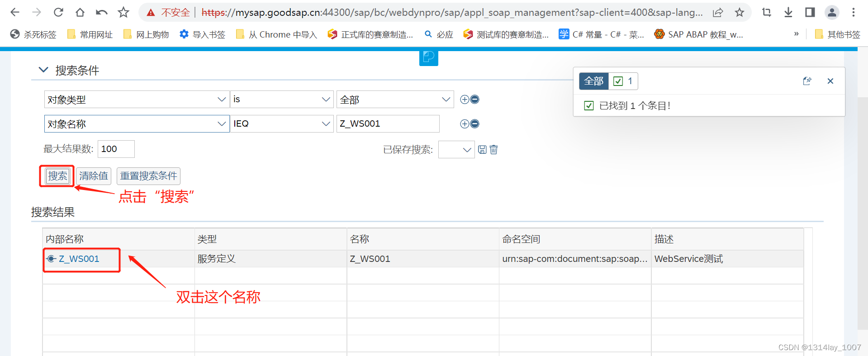
Task: Click the 不安全 security warning indicator
Action: click(168, 12)
